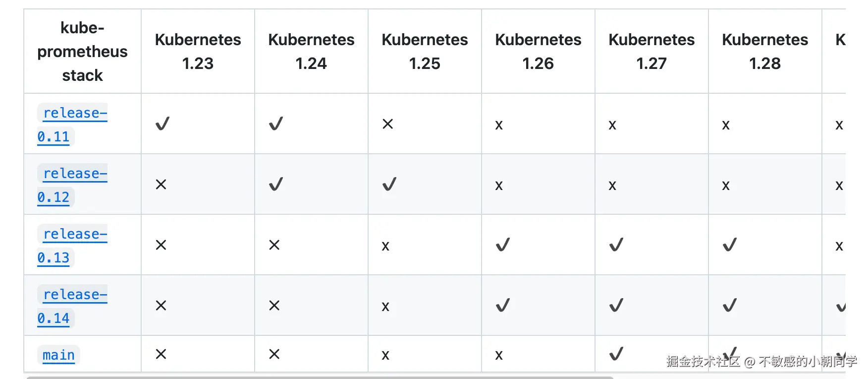Click checkmark for main under Kubernetes 1.27

(x=616, y=354)
